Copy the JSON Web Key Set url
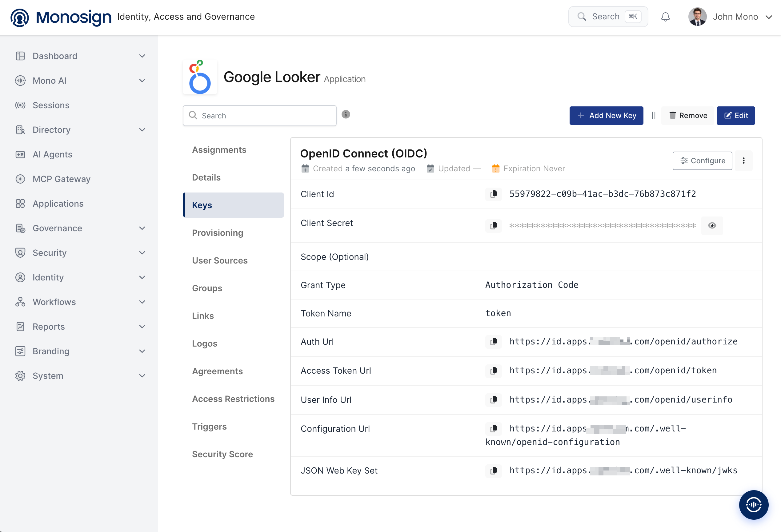Screen dimensions: 781x532 coord(493,470)
